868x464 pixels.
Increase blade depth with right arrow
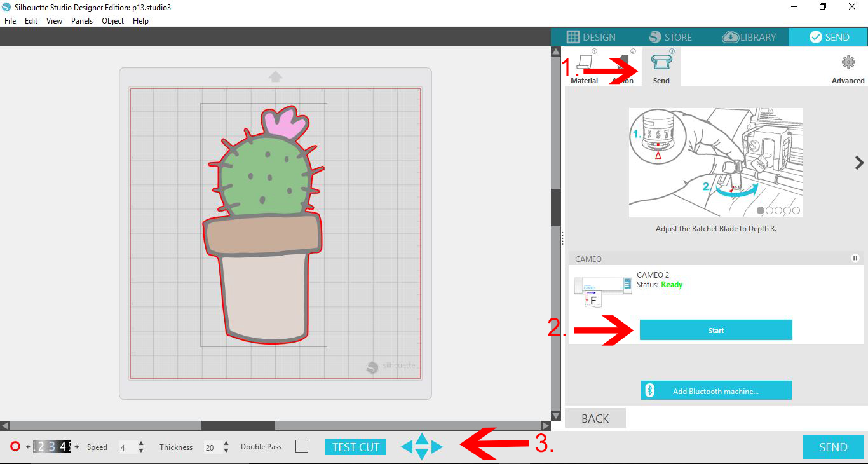point(77,447)
